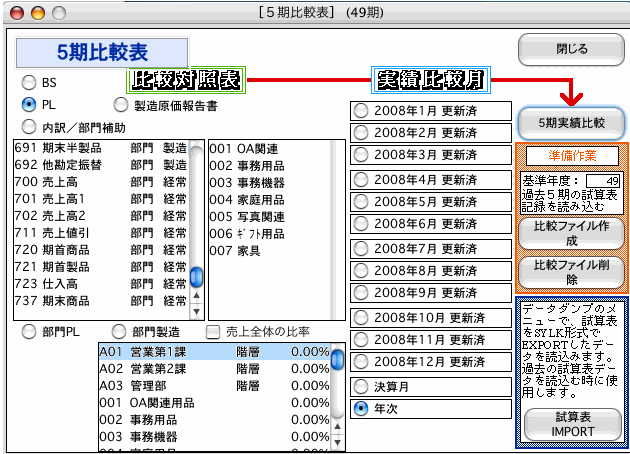Click the account list scrollbar thumb
This screenshot has height=454, width=630.
197,277
